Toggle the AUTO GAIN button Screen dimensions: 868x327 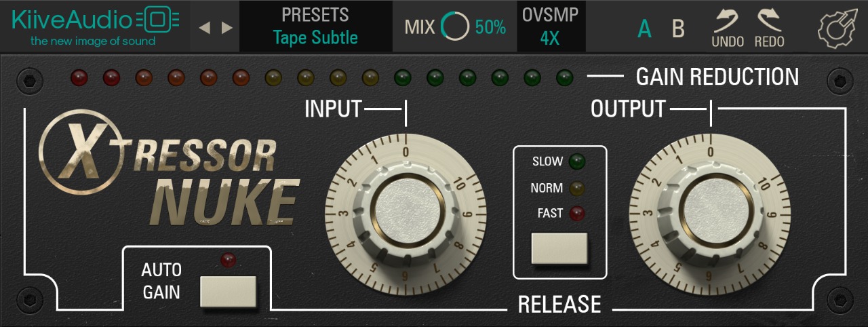click(x=229, y=291)
